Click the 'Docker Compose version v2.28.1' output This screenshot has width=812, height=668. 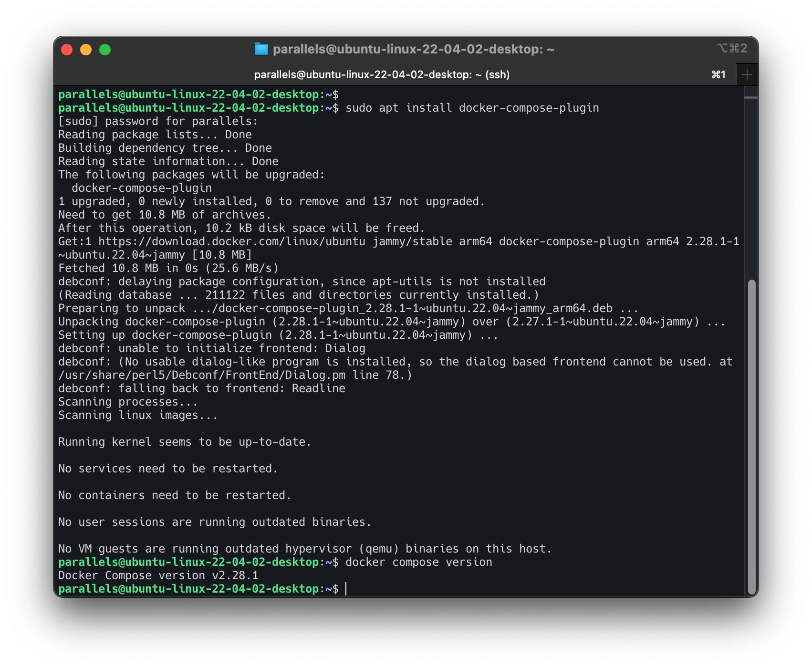(158, 575)
